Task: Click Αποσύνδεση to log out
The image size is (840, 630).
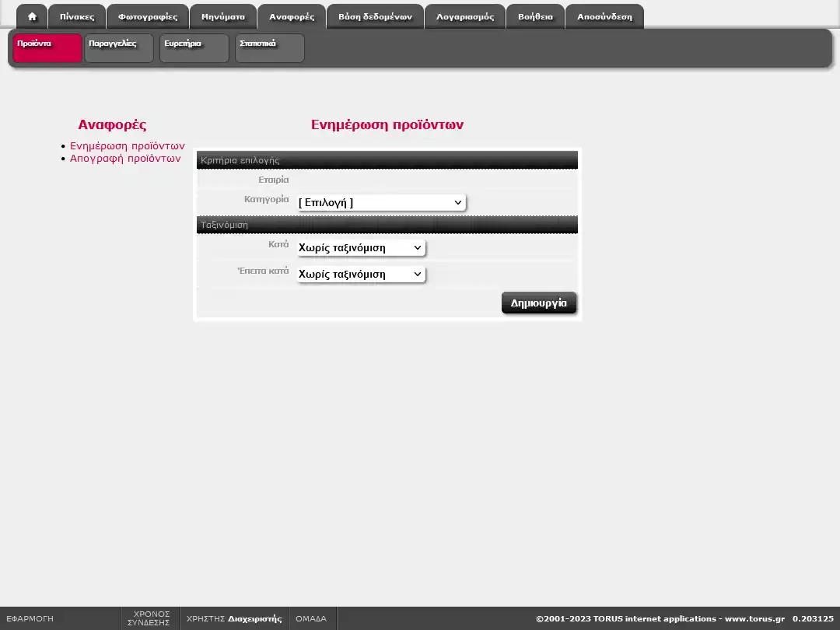Action: (604, 17)
